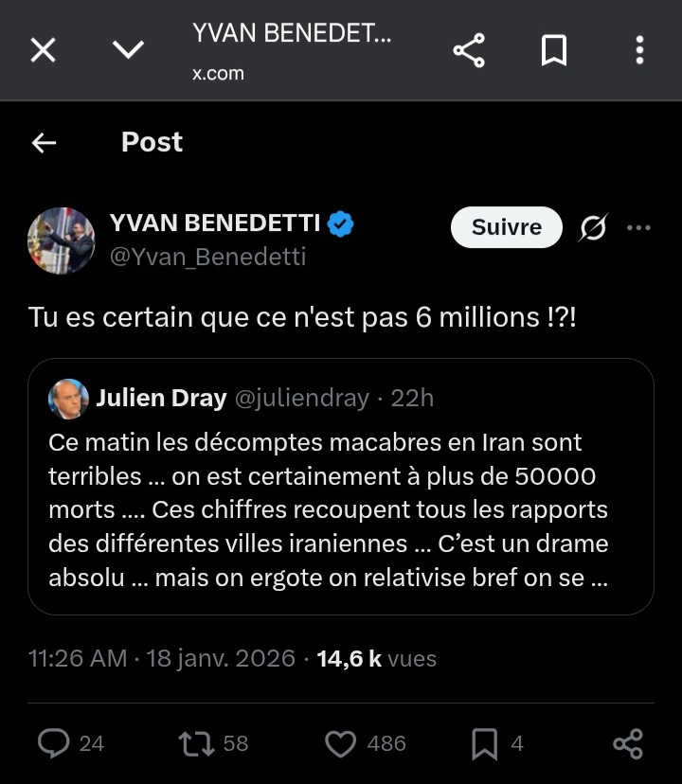This screenshot has height=784, width=682.
Task: Open the @Yvan_Benedetti handle link
Action: (207, 257)
